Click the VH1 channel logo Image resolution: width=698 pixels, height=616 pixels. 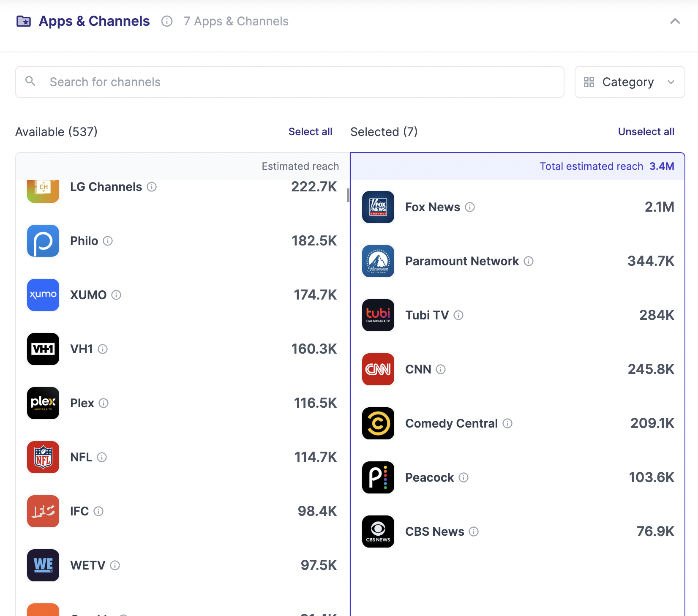pyautogui.click(x=43, y=349)
